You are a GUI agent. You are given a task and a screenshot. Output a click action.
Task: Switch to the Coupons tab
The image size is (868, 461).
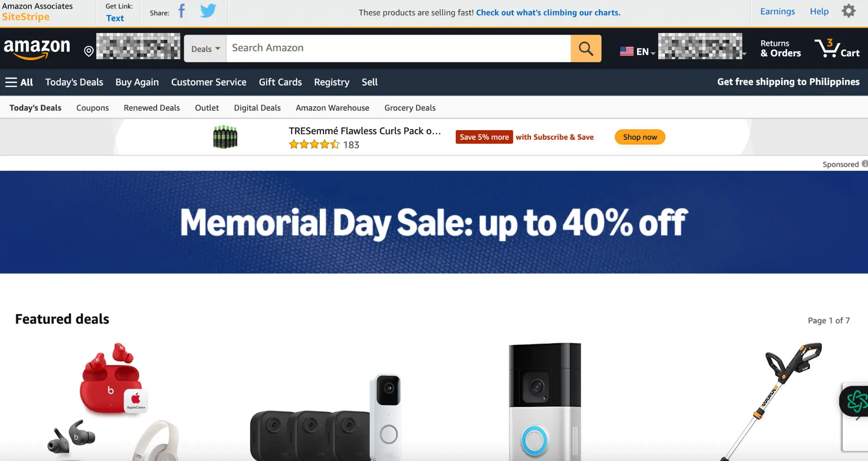(x=93, y=108)
